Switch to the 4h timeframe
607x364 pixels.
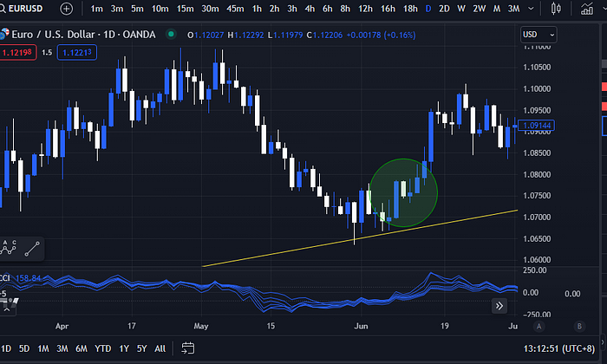click(x=310, y=9)
